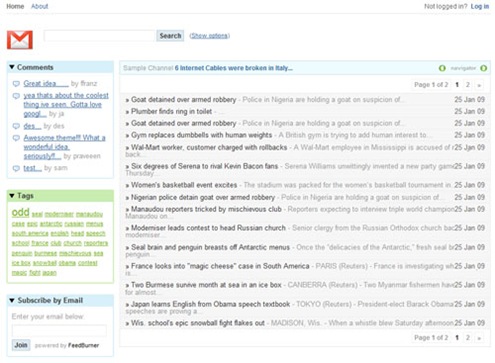Image resolution: width=495 pixels, height=363 pixels.
Task: Open "Two Burmese survive month at sea" article
Action: [206, 285]
